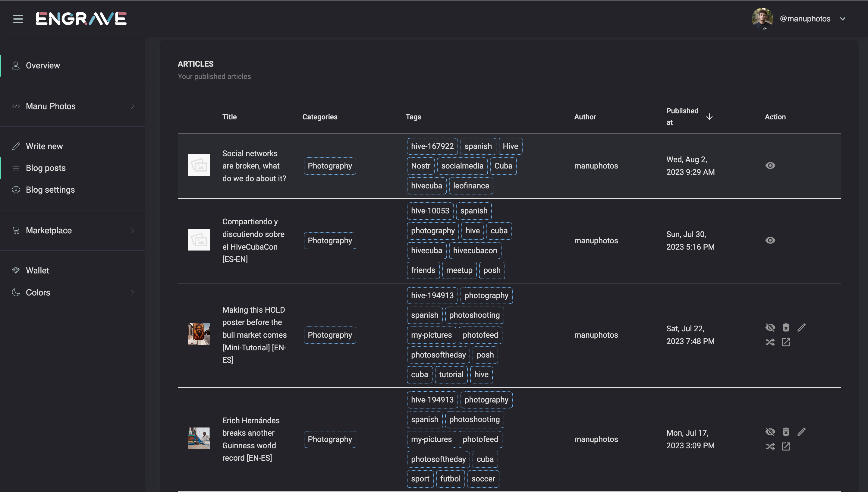The image size is (868, 492).
Task: Click the Author column header
Action: [585, 117]
